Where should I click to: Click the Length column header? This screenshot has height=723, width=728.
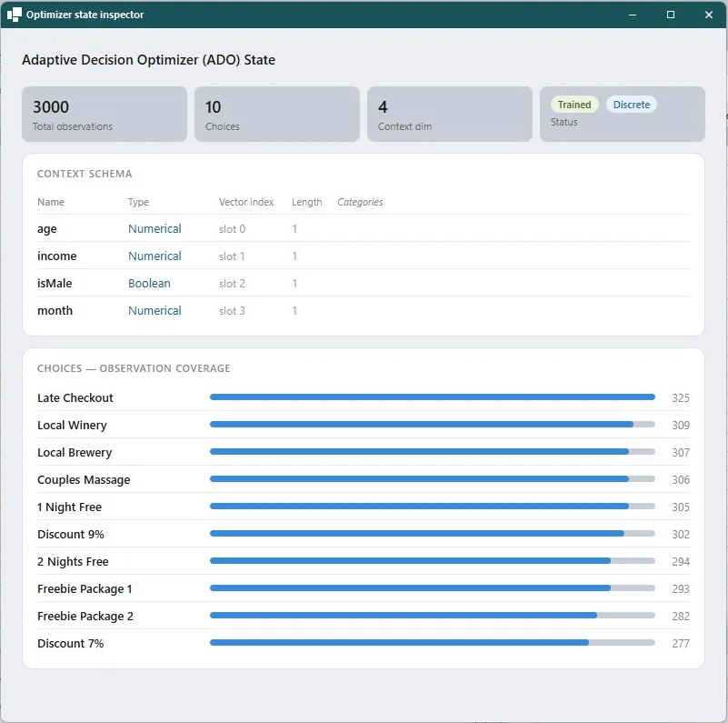point(306,202)
